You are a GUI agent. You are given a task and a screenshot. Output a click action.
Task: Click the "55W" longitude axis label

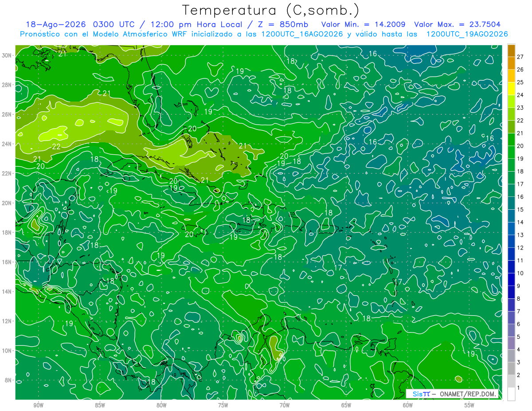click(469, 405)
